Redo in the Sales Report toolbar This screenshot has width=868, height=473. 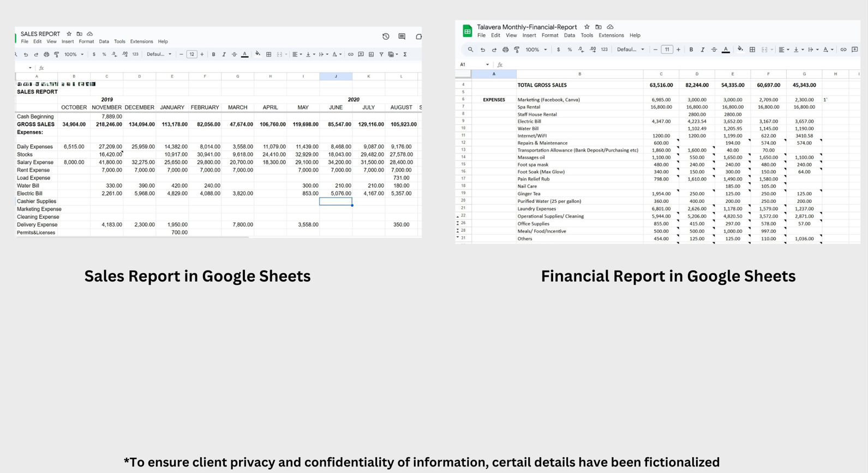click(36, 55)
